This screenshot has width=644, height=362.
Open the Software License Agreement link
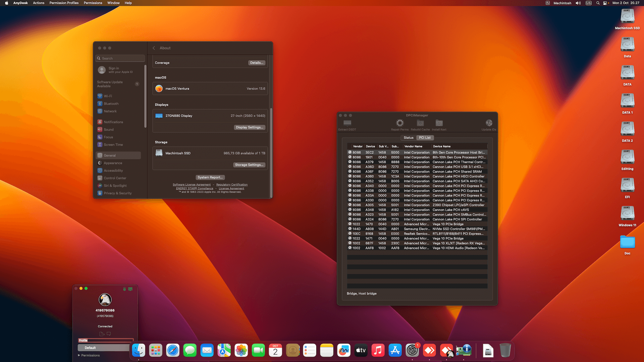coord(192,184)
